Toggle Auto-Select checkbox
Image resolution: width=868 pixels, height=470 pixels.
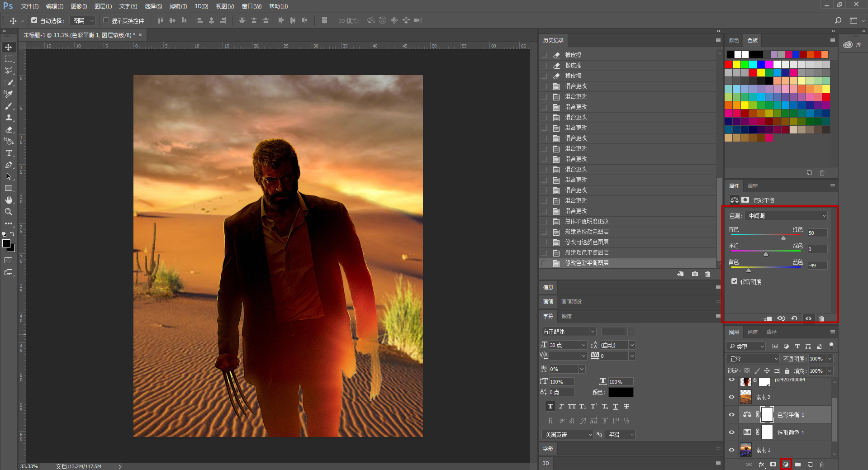click(34, 20)
